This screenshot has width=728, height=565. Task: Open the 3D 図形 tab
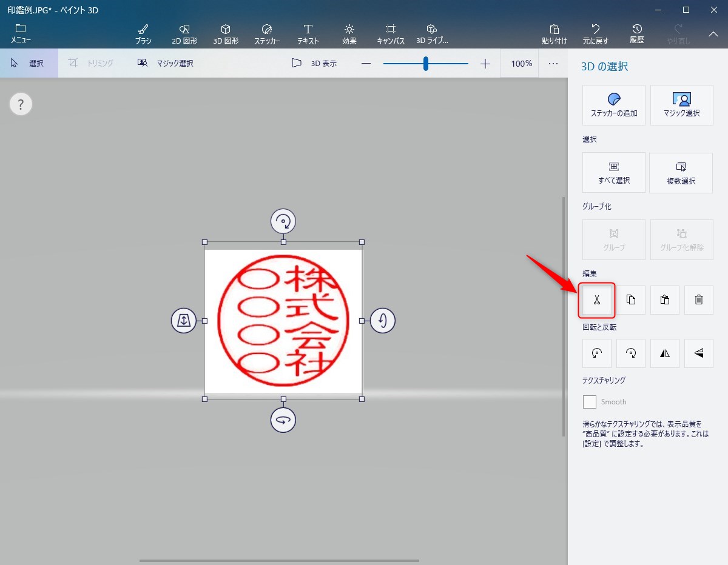pos(226,35)
